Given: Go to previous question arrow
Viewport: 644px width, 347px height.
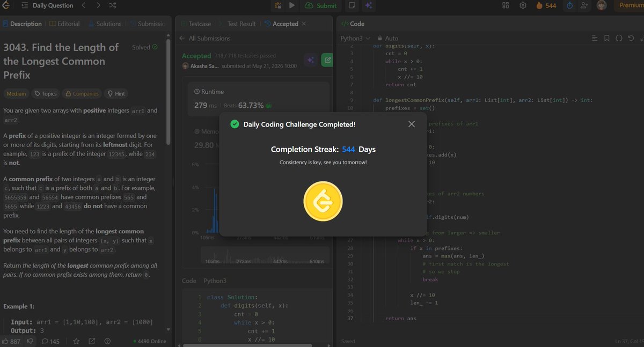Looking at the screenshot, I should pos(83,5).
